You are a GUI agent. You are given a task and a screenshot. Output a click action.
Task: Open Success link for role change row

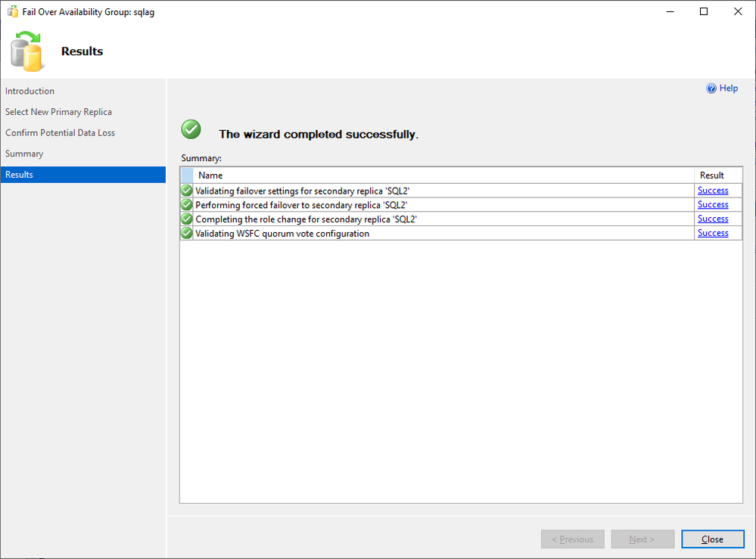(713, 219)
